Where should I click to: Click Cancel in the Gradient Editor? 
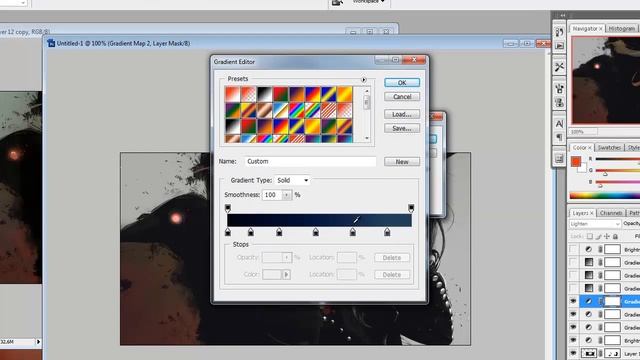pos(402,97)
